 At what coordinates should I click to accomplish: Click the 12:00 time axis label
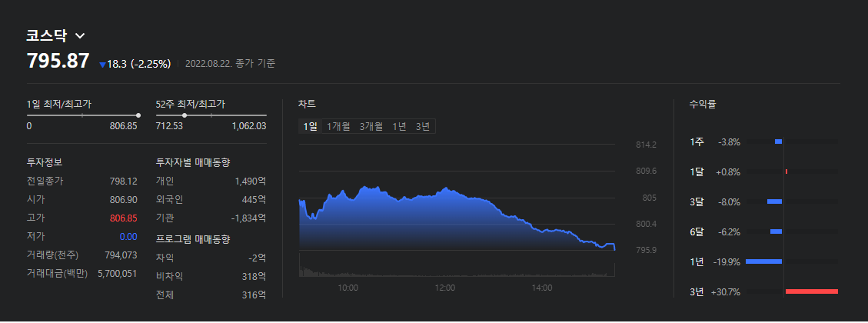point(445,288)
